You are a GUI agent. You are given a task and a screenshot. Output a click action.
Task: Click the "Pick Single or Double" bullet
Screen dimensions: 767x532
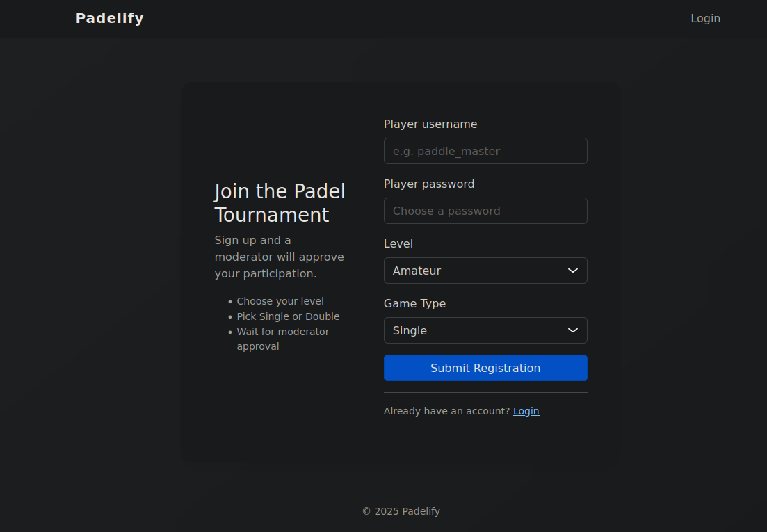pos(288,316)
